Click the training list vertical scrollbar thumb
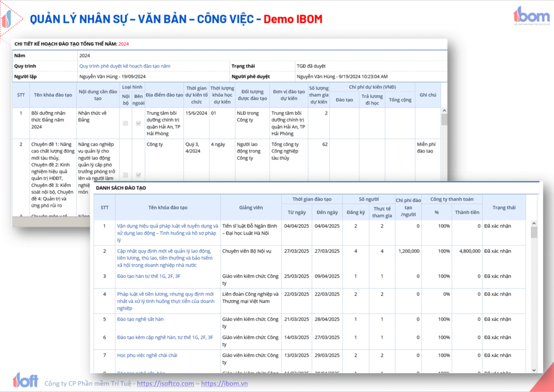Image resolution: width=554 pixels, height=392 pixels. point(534,232)
